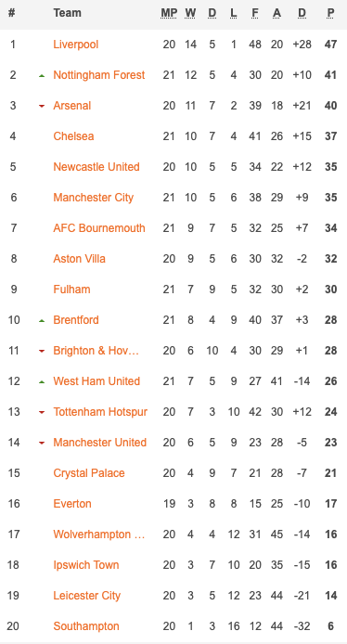The height and width of the screenshot is (644, 347).
Task: Click the red down arrow beside Arsenal
Action: click(x=42, y=107)
